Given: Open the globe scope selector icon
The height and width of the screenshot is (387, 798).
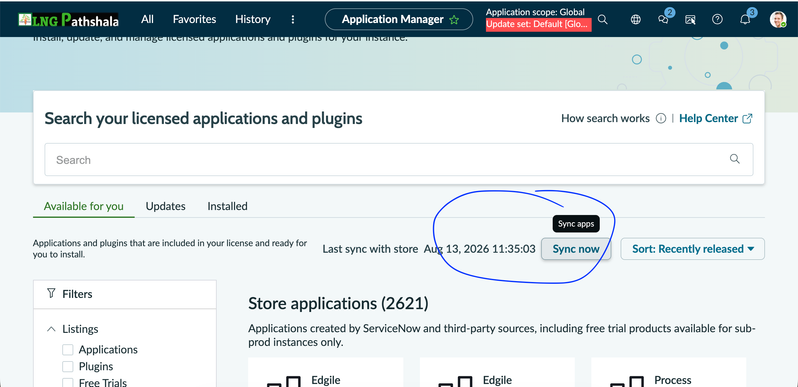Looking at the screenshot, I should [636, 20].
